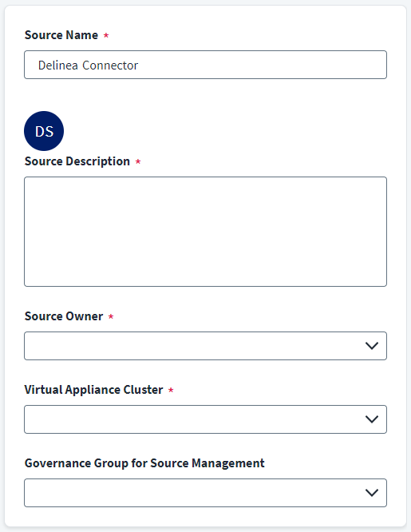Expand the Virtual Appliance Cluster dropdown

coord(206,419)
